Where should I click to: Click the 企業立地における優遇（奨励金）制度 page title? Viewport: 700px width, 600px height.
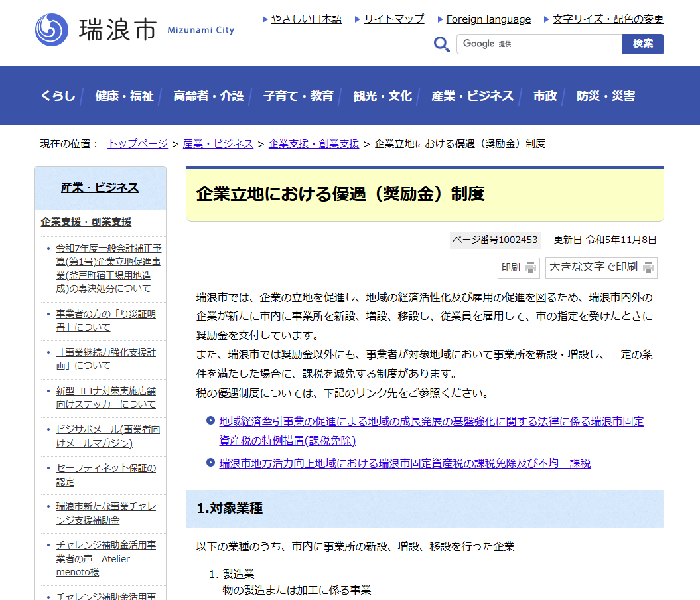[x=340, y=194]
